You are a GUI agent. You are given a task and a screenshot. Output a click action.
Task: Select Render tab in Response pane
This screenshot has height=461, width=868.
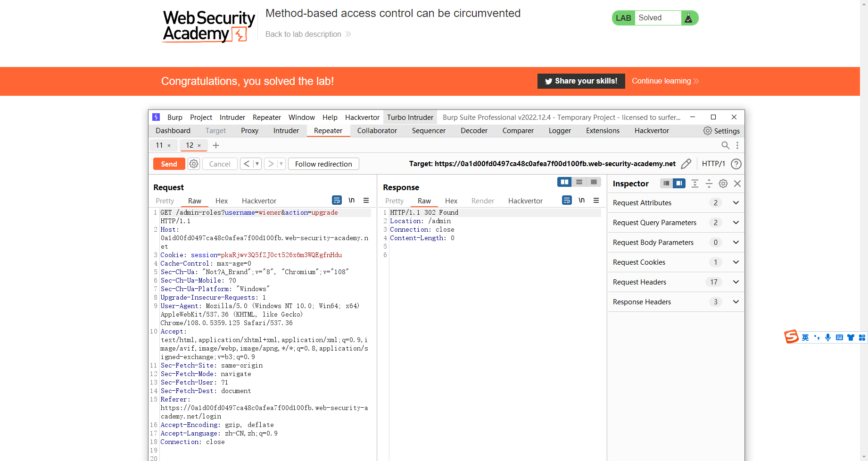tap(483, 201)
